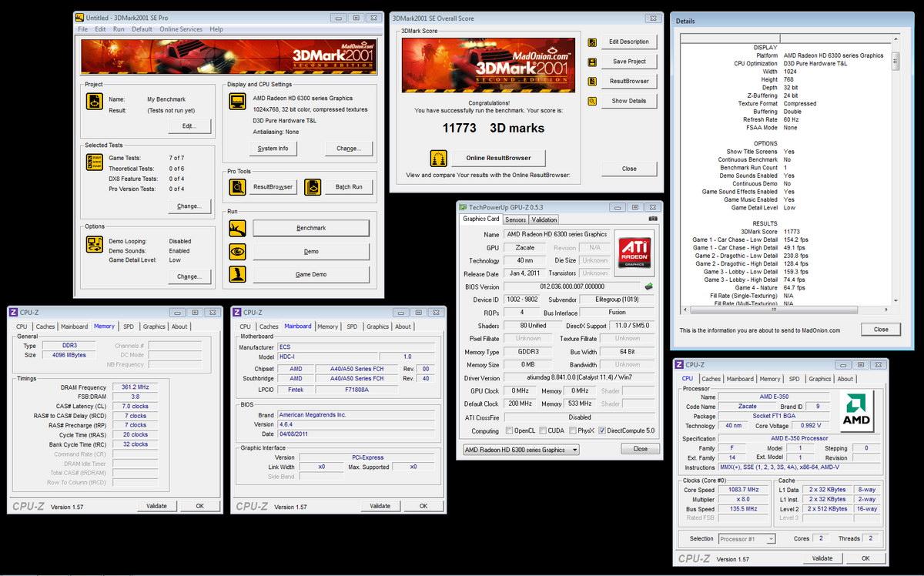Click the icon left of Online ResultBrowser button
The height and width of the screenshot is (576, 924).
pos(439,159)
